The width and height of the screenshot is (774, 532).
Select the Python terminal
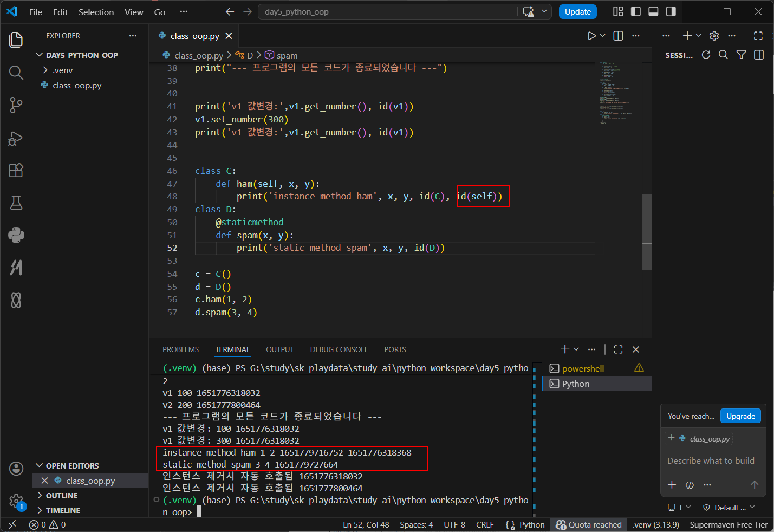pos(597,384)
